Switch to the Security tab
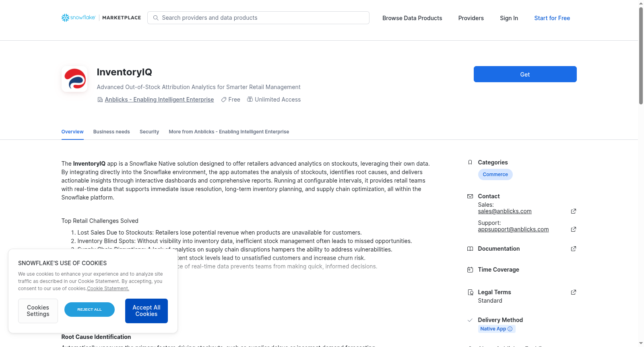Image resolution: width=644 pixels, height=347 pixels. pyautogui.click(x=149, y=132)
